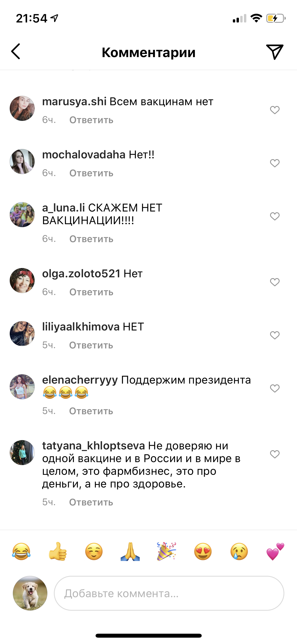
Task: Like the comment by elenacherryyy
Action: [275, 388]
